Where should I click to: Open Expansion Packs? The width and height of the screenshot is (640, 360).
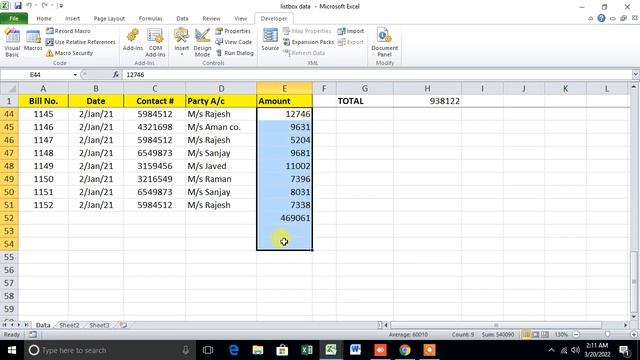[x=309, y=42]
